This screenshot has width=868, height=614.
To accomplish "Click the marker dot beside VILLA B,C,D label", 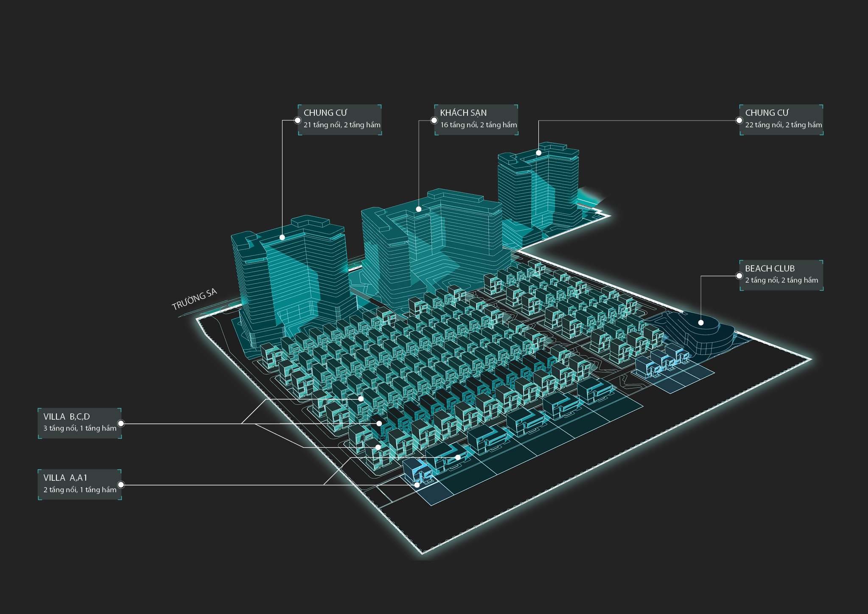I will 121,423.
